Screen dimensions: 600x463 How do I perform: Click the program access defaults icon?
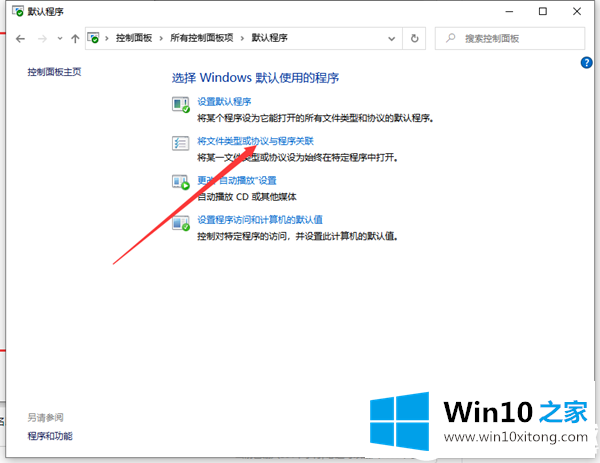pyautogui.click(x=181, y=223)
